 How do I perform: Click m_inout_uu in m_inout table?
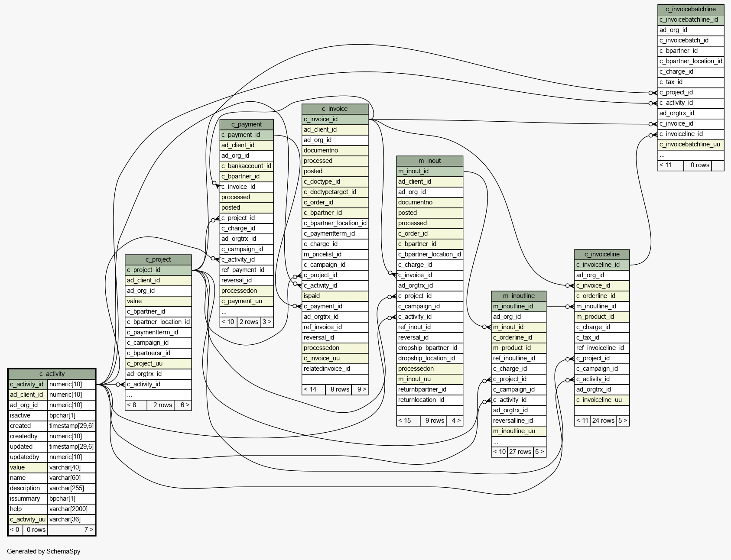(x=430, y=379)
